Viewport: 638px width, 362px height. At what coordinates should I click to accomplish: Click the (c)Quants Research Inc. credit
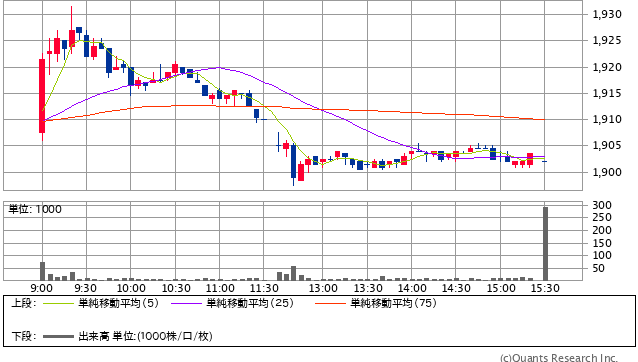coord(559,357)
